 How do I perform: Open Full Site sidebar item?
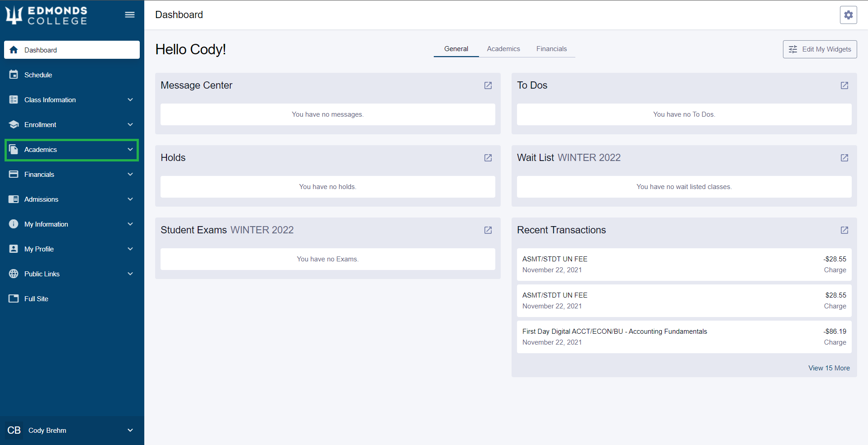click(72, 298)
